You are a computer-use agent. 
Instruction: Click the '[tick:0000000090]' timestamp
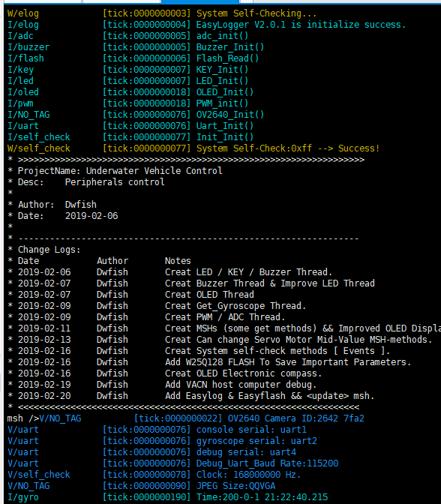pyautogui.click(x=146, y=486)
